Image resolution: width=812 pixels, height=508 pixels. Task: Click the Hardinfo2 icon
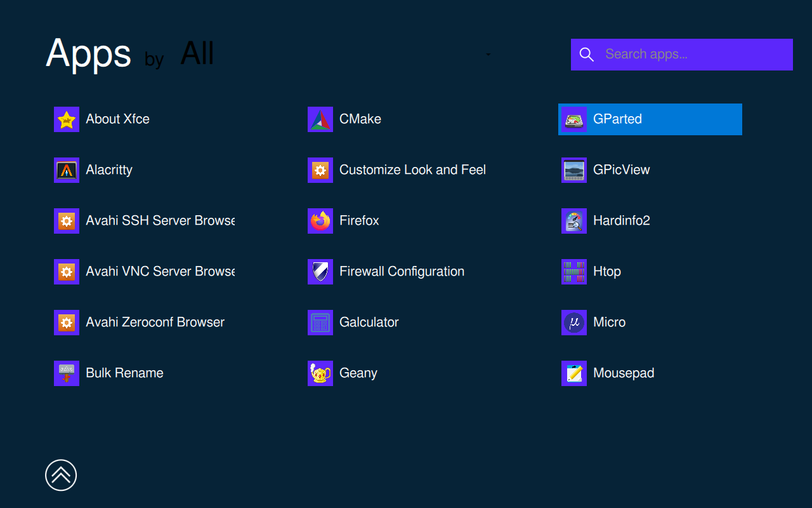tap(574, 221)
